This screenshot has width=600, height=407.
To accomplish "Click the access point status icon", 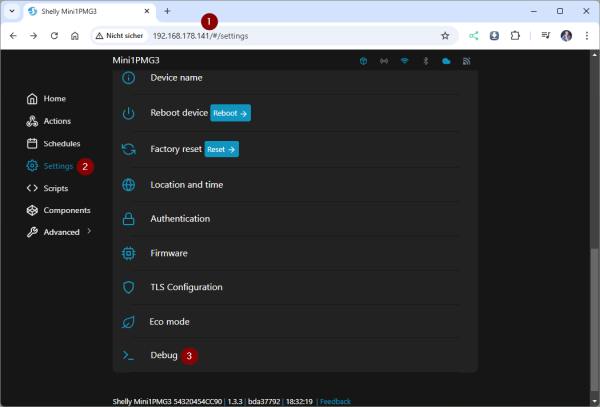I will [384, 61].
